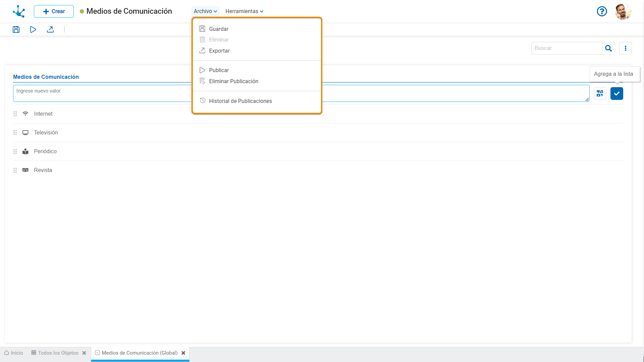Select Guardar from the Archivo menu
Viewport: 644px width, 362px height.
pos(257,29)
